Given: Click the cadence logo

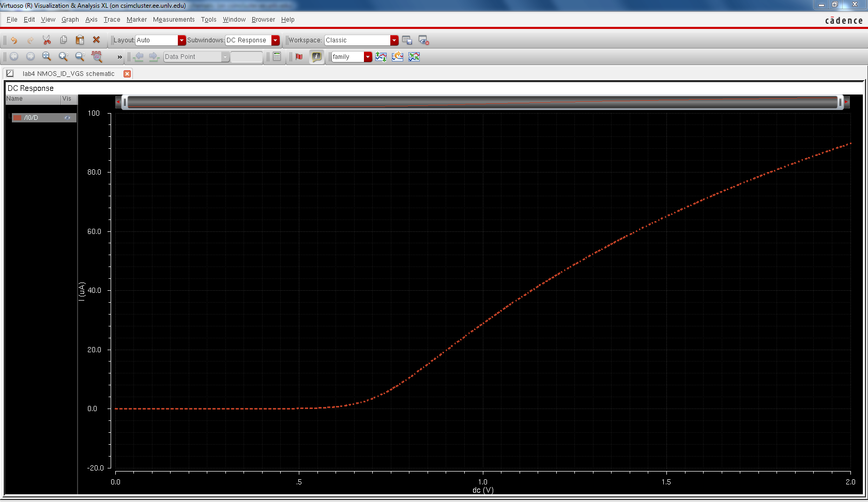Looking at the screenshot, I should pos(844,20).
